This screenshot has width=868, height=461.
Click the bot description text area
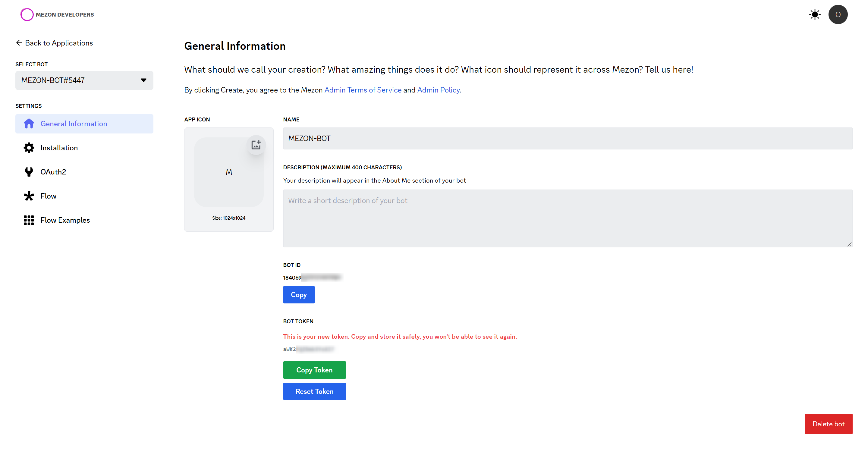pos(568,218)
